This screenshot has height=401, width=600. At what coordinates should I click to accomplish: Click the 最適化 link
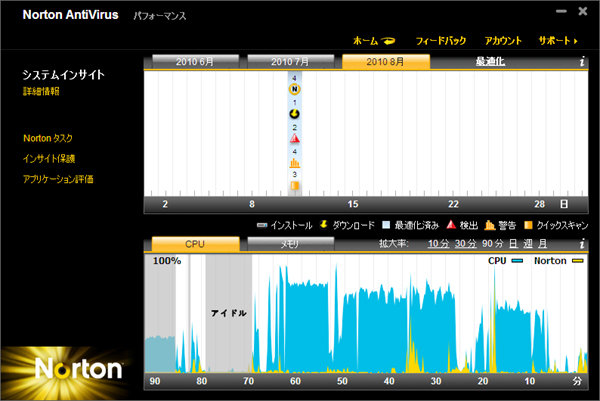point(490,61)
